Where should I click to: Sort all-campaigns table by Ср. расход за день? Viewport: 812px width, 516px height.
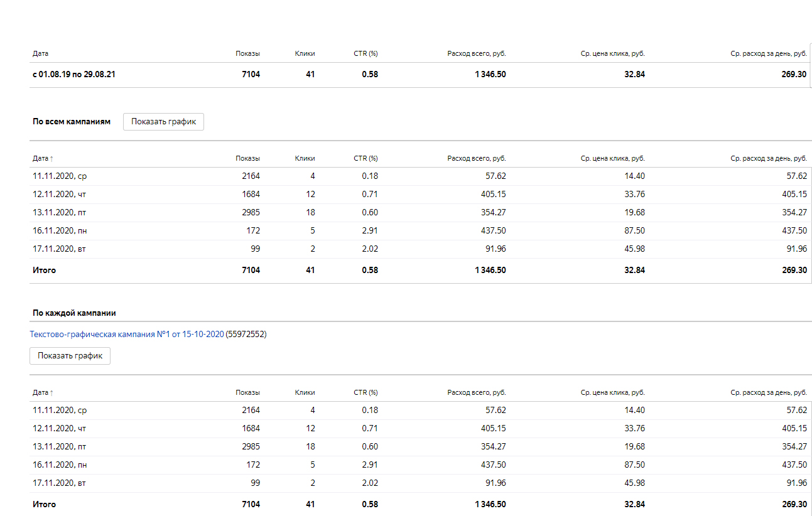[x=768, y=159]
